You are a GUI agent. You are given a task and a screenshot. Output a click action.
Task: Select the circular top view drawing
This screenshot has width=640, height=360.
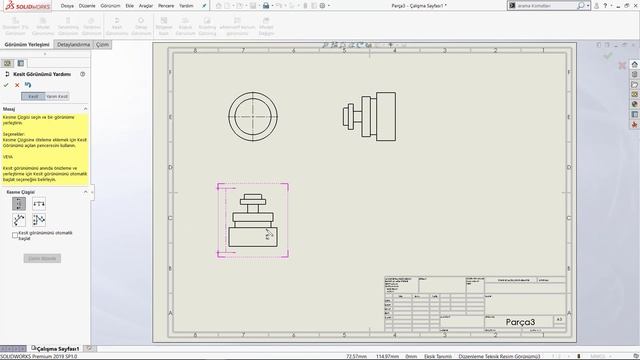pos(253,116)
